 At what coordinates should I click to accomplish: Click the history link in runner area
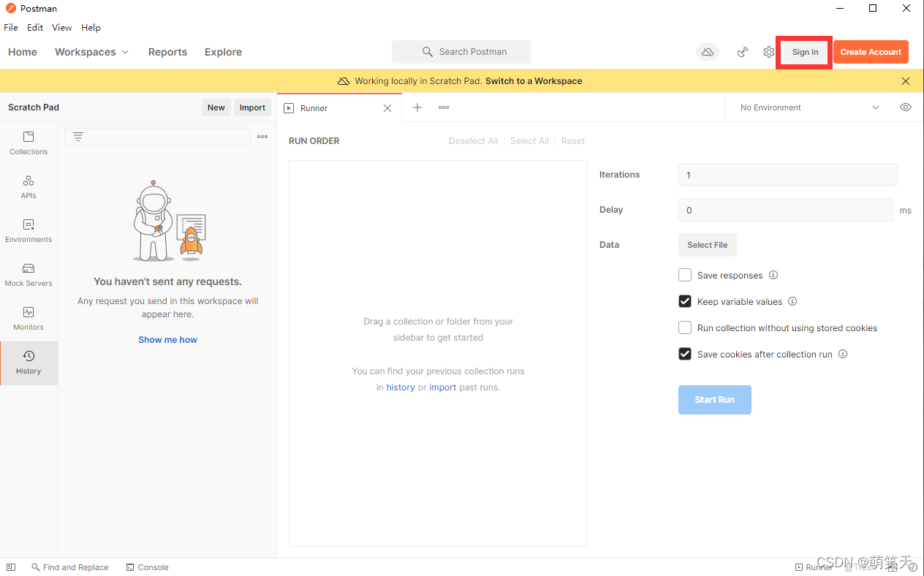(x=401, y=387)
